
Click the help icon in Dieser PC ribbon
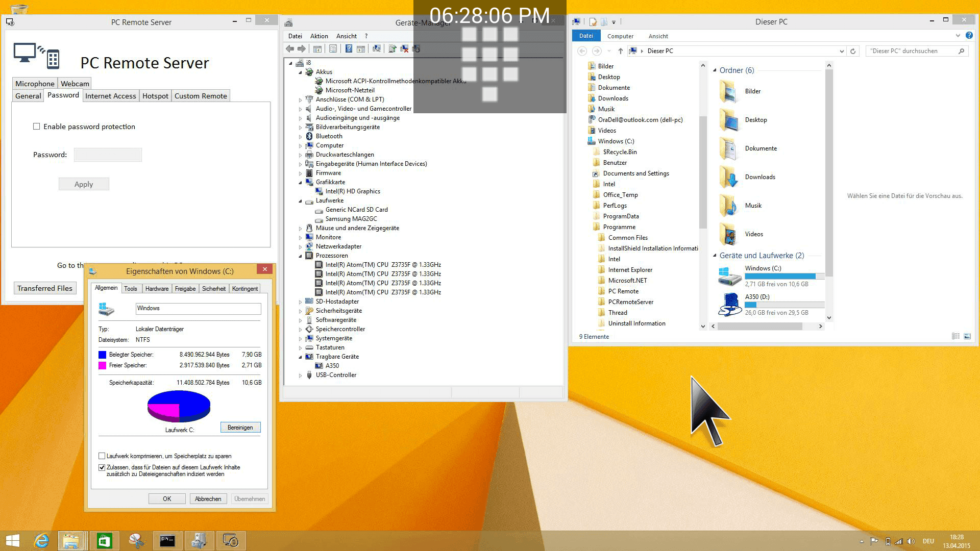(x=969, y=36)
